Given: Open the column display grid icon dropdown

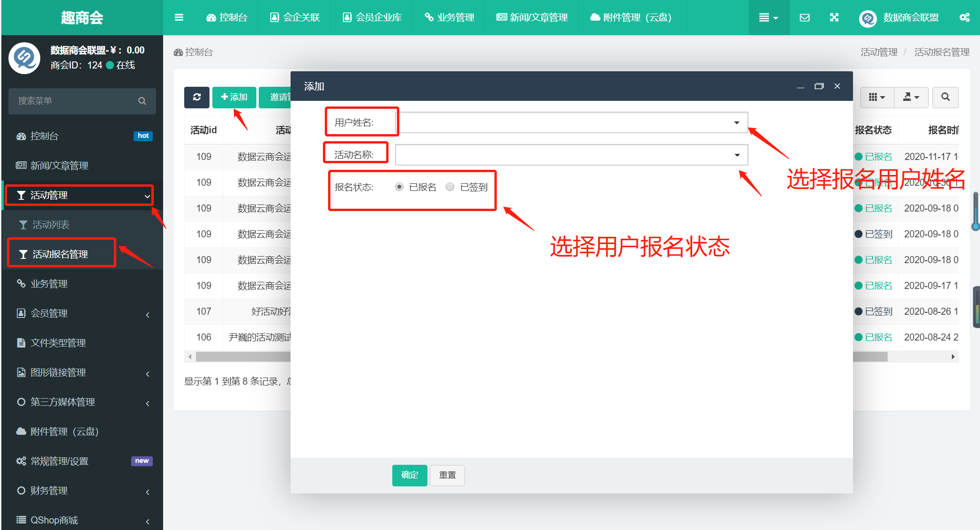Looking at the screenshot, I should click(876, 97).
